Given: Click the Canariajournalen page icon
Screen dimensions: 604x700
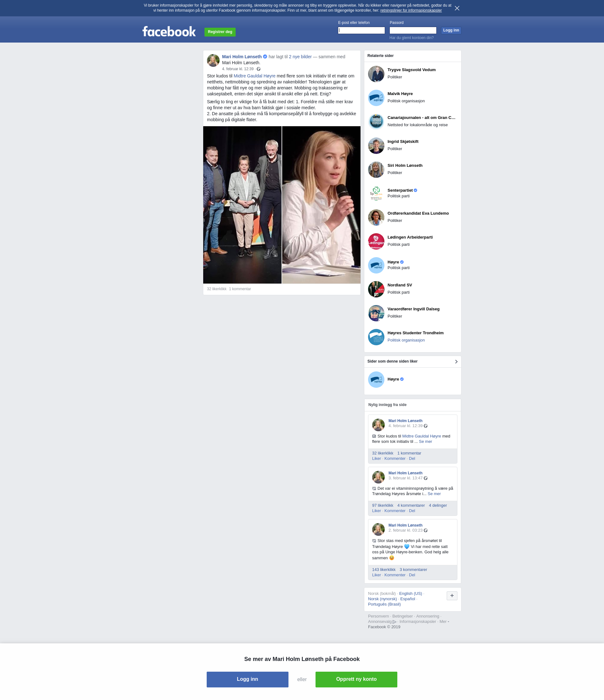Looking at the screenshot, I should click(x=376, y=122).
